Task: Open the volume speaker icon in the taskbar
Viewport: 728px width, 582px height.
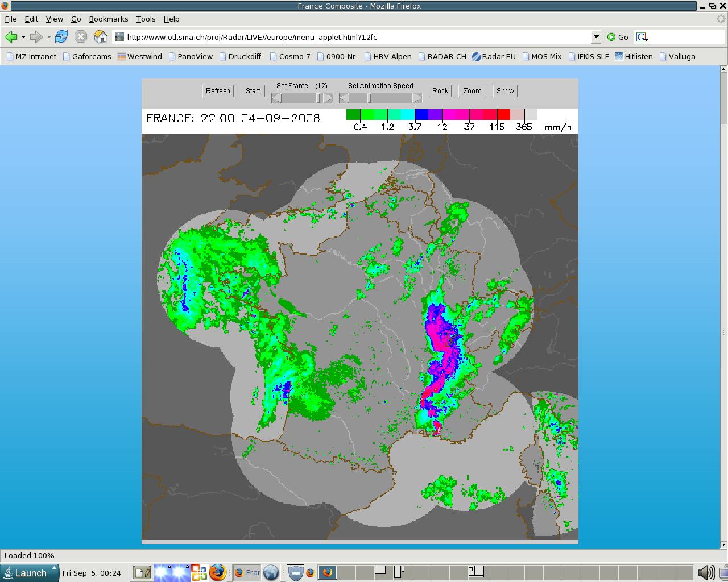Action: 706,572
